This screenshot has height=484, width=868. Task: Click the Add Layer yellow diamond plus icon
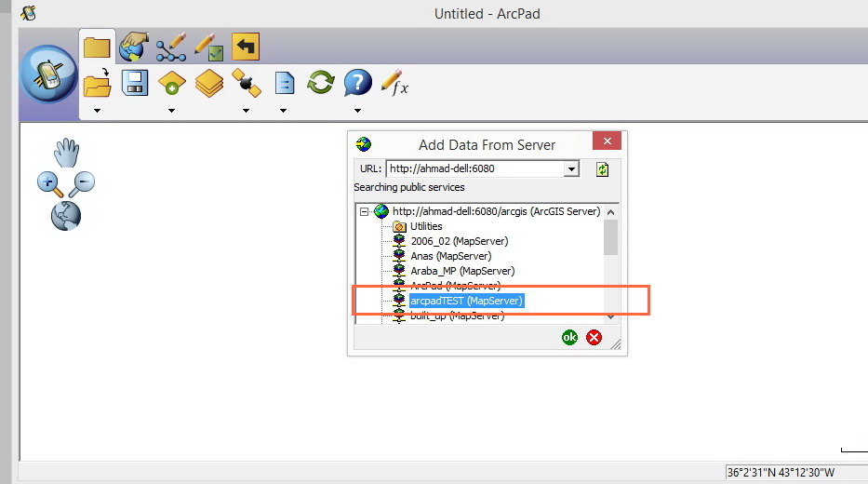171,84
